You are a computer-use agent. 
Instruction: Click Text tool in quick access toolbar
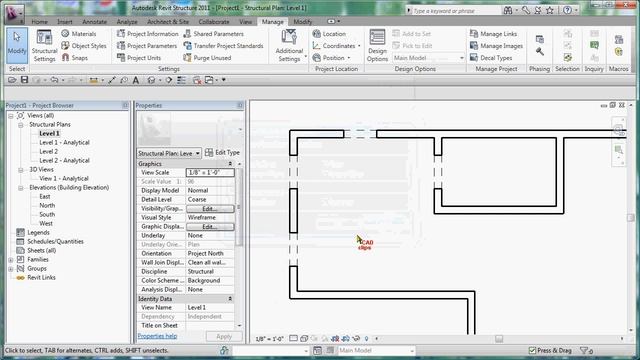pyautogui.click(x=136, y=80)
